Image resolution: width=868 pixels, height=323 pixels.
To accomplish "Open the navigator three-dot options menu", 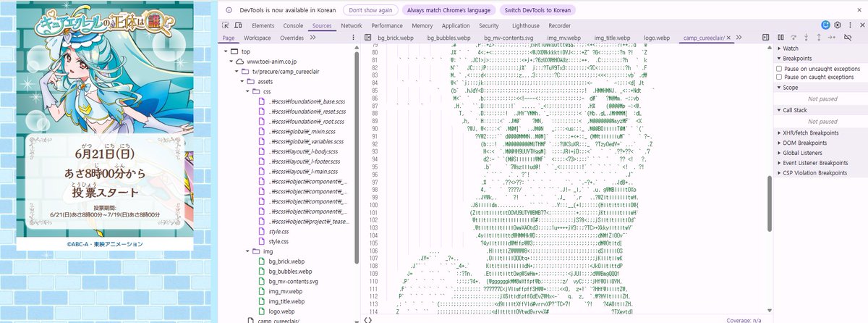I will tap(353, 37).
